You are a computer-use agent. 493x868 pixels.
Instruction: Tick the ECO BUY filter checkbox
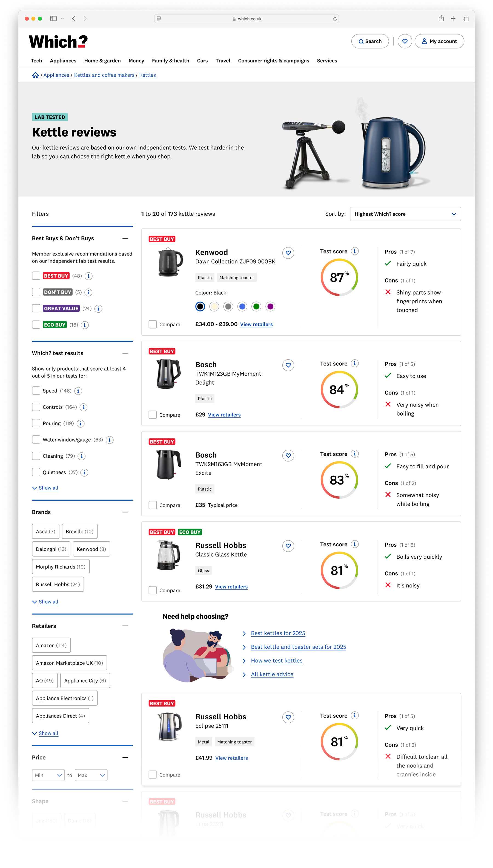(x=36, y=325)
